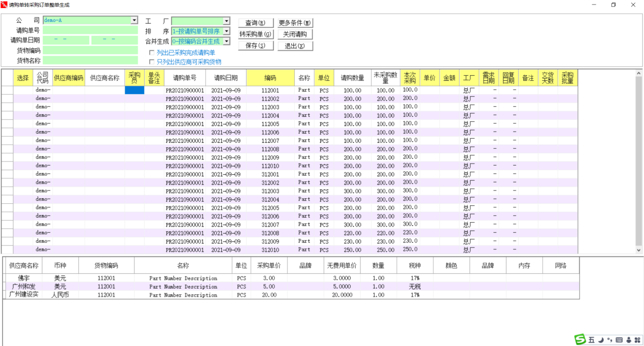
Task: Click the 交货天数 column header
Action: pyautogui.click(x=548, y=78)
